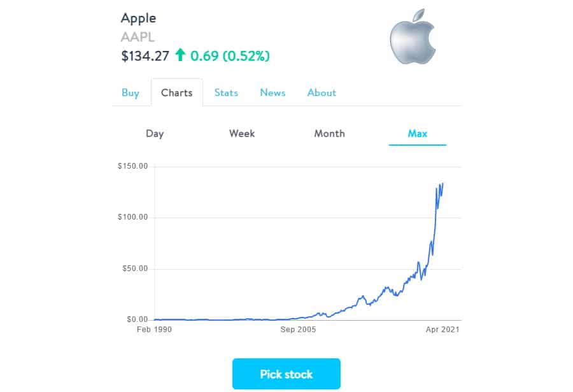Click the Feb 1990 axis label
The width and height of the screenshot is (573, 392).
point(154,330)
